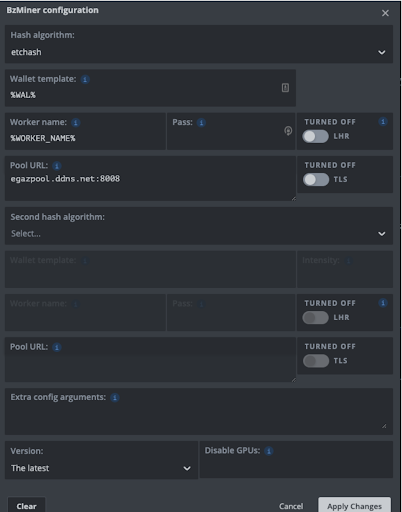Turn on first TLS toggle

click(x=316, y=180)
